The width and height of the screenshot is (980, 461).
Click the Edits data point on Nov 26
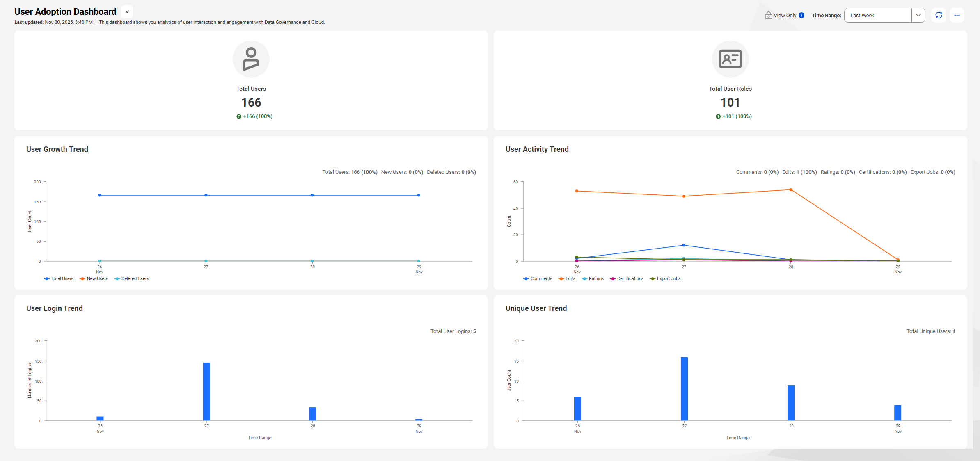[x=577, y=191]
